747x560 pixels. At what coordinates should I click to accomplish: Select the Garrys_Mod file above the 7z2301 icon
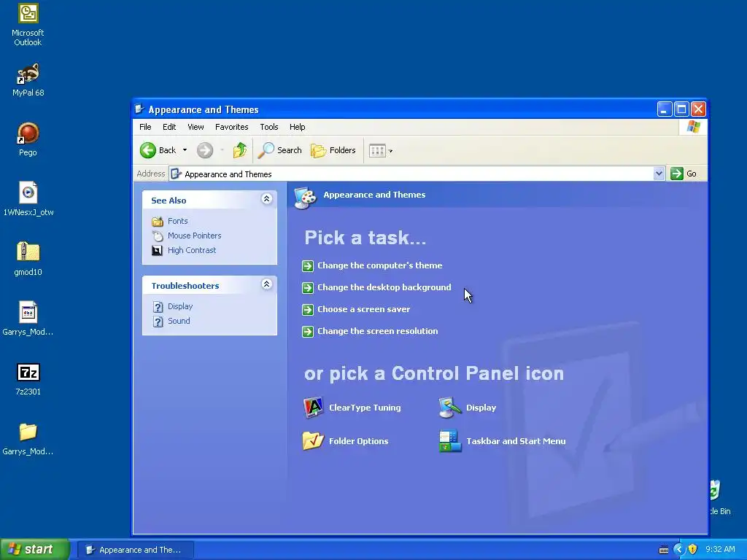click(28, 319)
